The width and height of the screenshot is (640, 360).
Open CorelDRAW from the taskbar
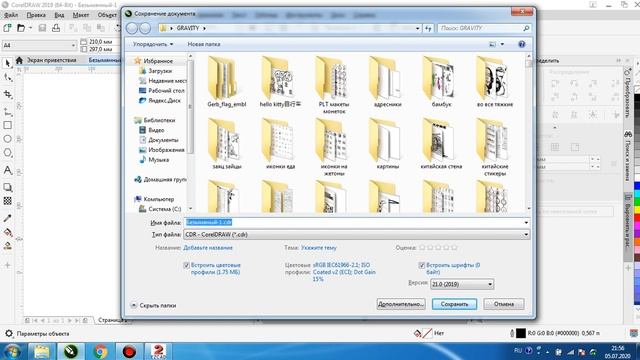tap(71, 351)
